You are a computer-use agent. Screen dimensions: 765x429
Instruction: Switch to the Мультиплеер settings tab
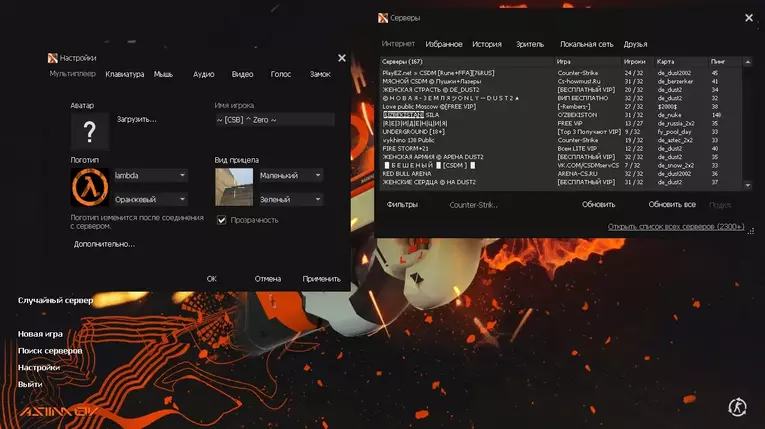click(73, 74)
